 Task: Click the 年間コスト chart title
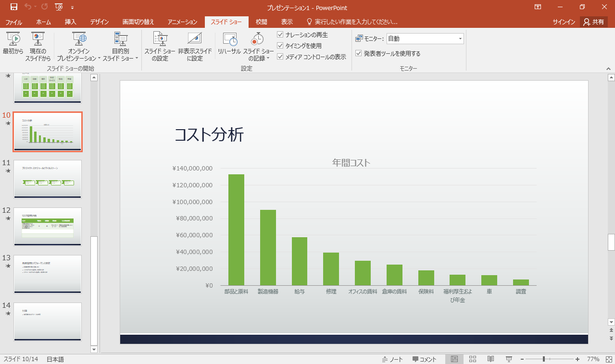click(351, 162)
